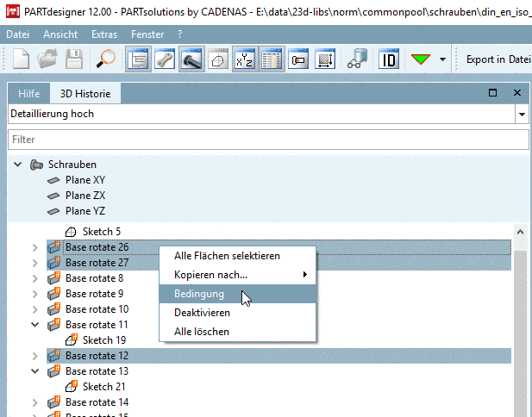This screenshot has width=532, height=417.
Task: Select Plane XY in the tree
Action: coord(85,180)
